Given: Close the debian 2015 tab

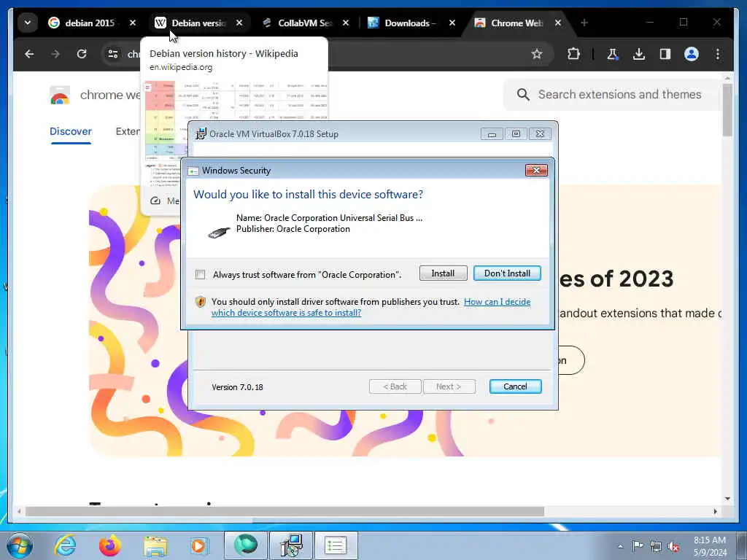Looking at the screenshot, I should coord(133,23).
